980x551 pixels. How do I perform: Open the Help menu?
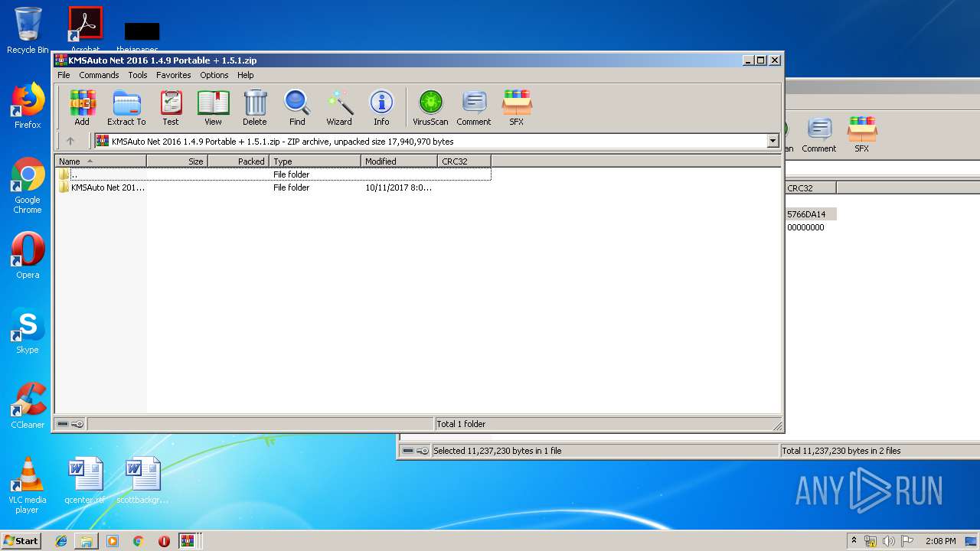(x=245, y=75)
